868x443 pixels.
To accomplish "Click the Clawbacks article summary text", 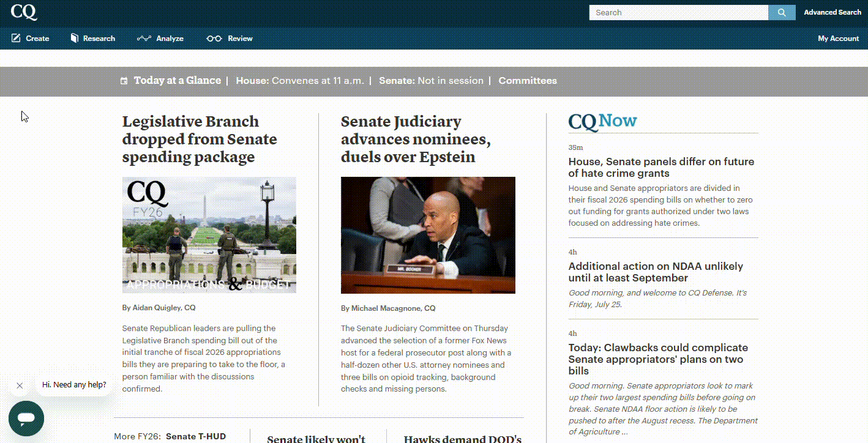I will 663,409.
